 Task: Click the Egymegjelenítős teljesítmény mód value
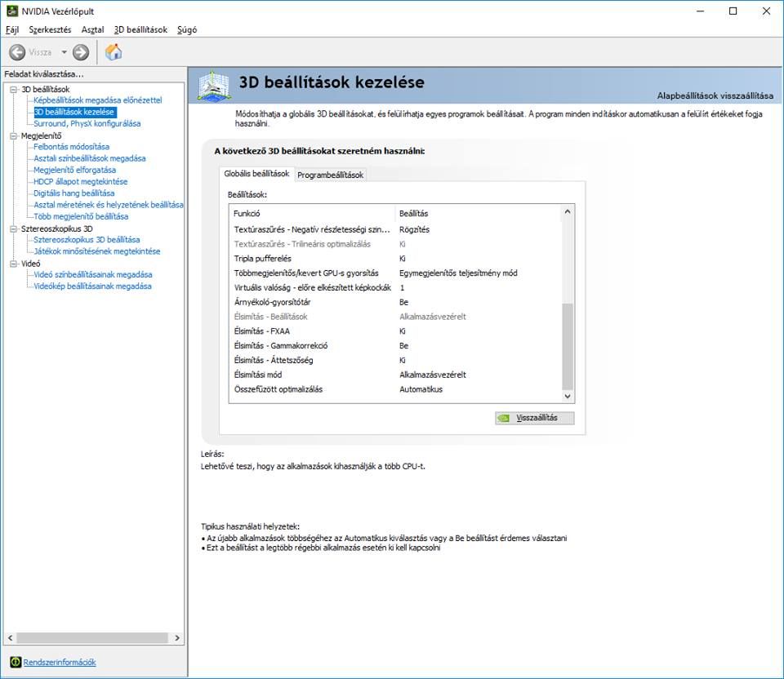tap(458, 273)
